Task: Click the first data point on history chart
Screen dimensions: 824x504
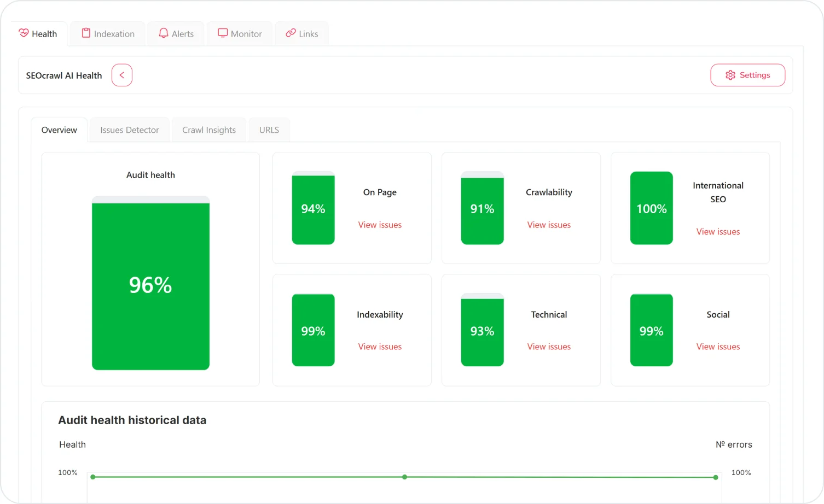Action: click(x=93, y=477)
